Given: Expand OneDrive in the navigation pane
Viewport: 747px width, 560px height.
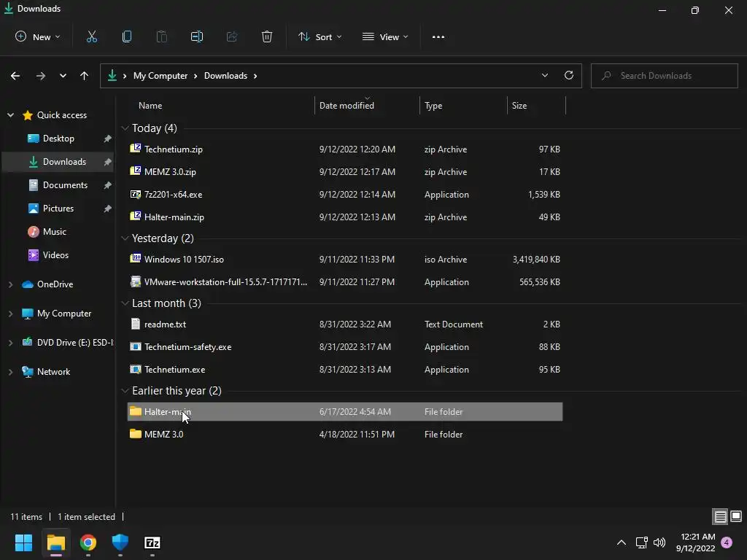Looking at the screenshot, I should pyautogui.click(x=10, y=284).
